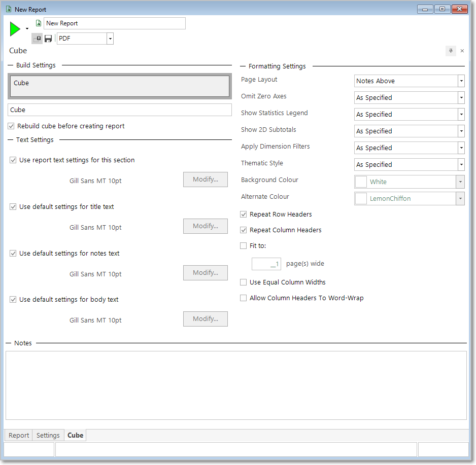
Task: Open the PDF output format dropdown
Action: [110, 39]
